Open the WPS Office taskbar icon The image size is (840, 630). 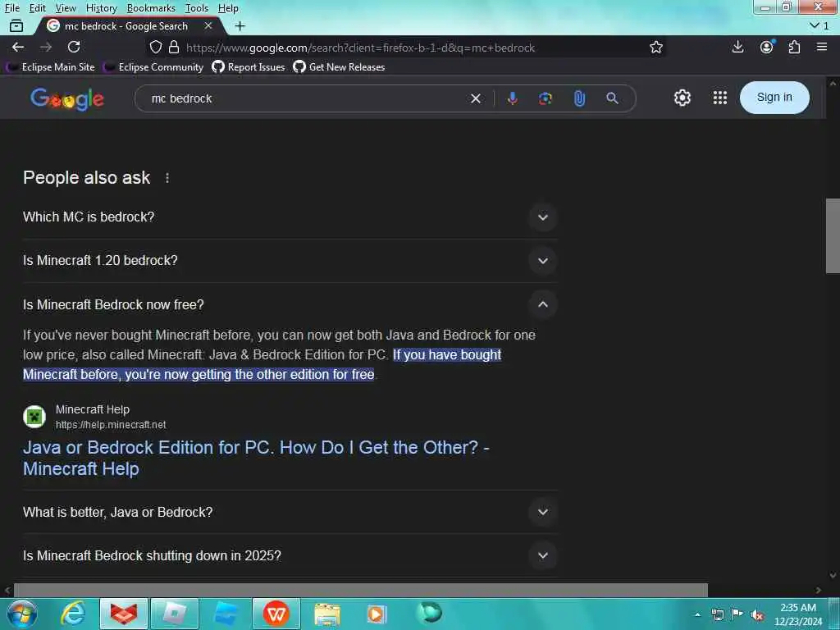276,614
